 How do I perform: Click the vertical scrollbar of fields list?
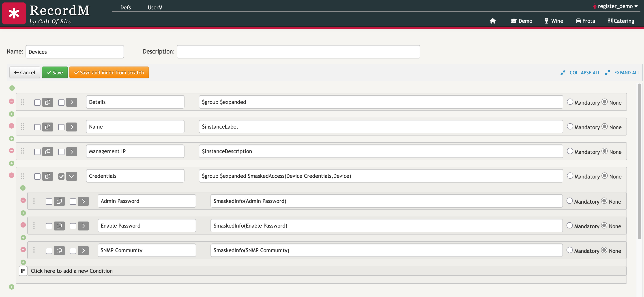coord(639,161)
